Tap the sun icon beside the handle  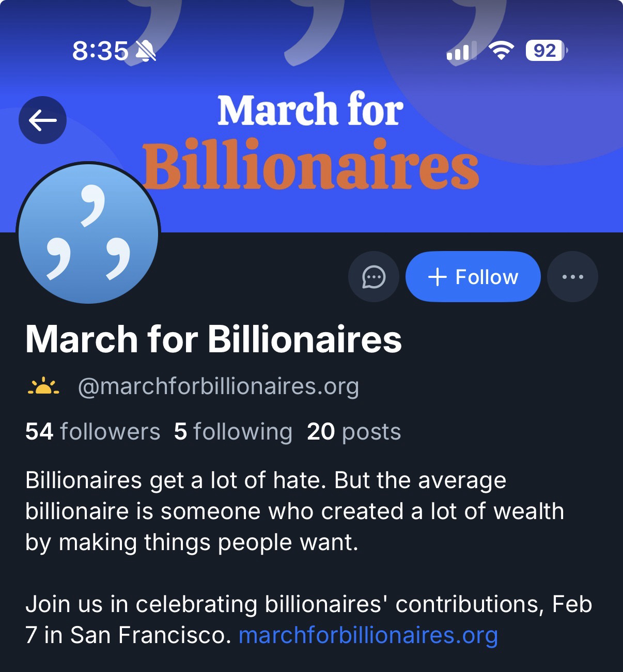click(x=43, y=386)
